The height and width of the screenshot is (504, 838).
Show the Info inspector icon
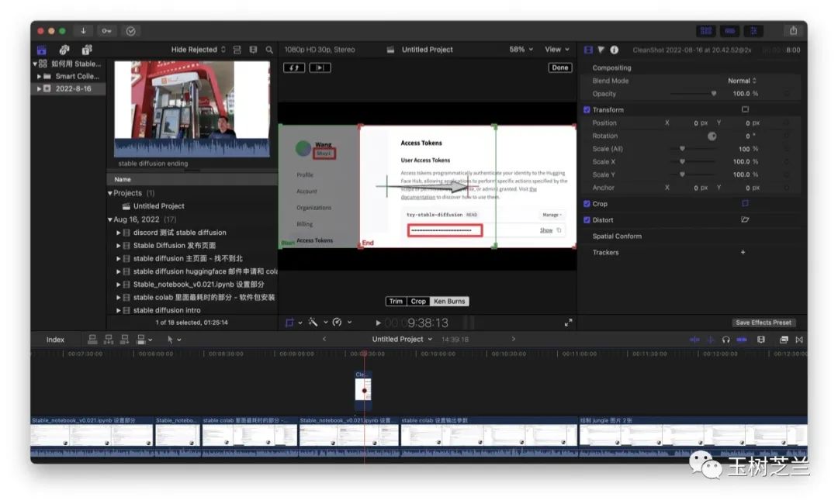point(615,50)
